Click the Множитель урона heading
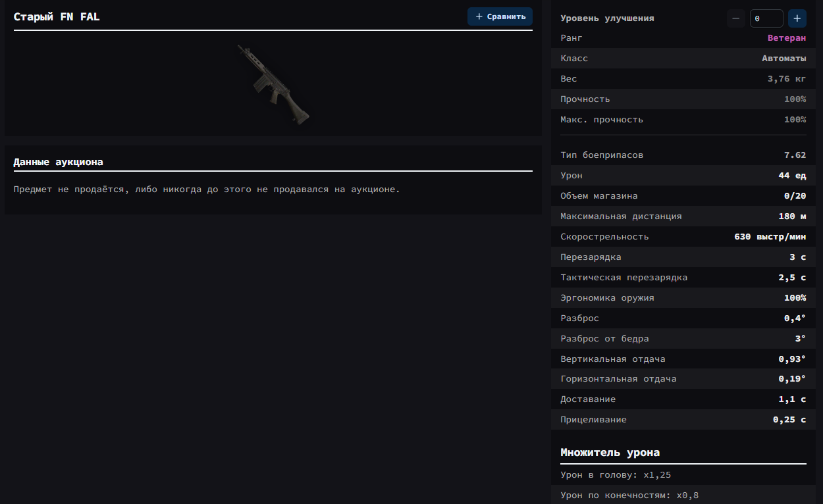Image resolution: width=823 pixels, height=504 pixels. tap(610, 453)
